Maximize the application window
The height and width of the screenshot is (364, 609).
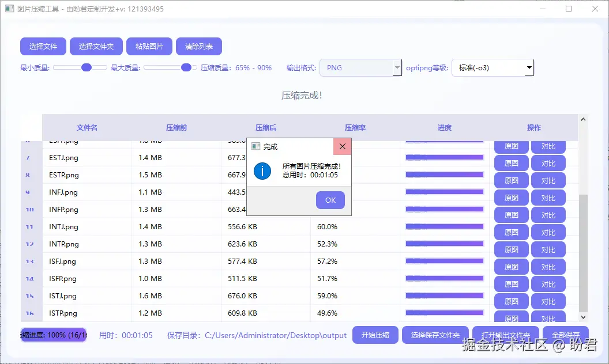569,9
